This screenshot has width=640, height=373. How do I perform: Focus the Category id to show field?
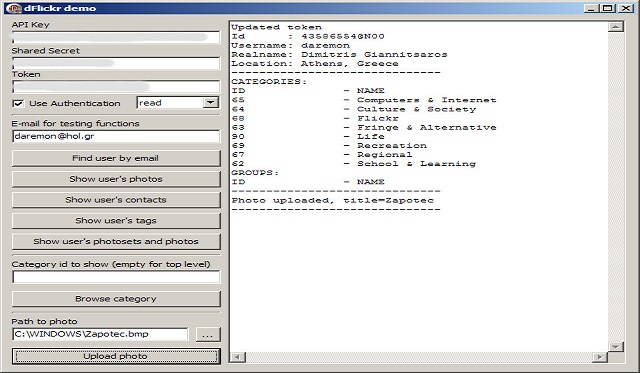(x=116, y=277)
